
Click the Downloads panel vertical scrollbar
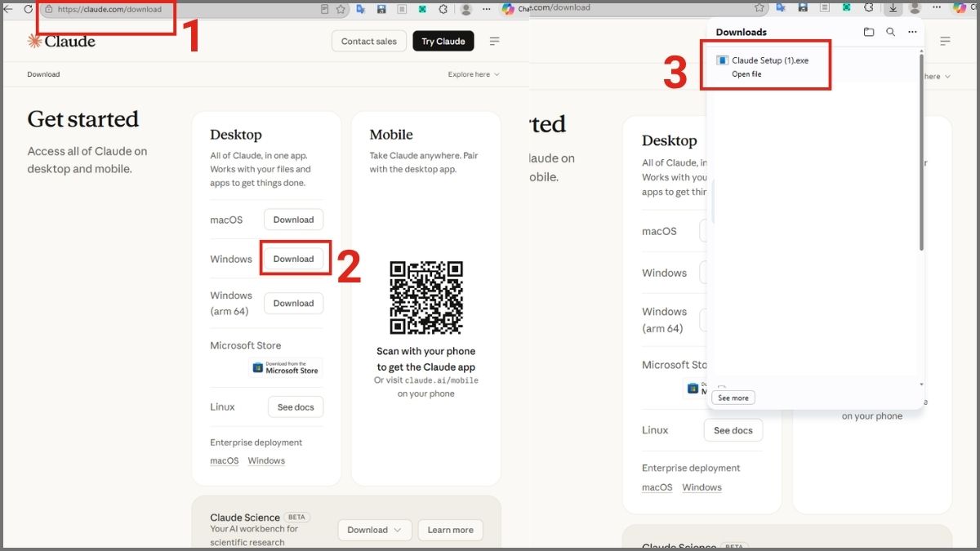click(x=921, y=151)
